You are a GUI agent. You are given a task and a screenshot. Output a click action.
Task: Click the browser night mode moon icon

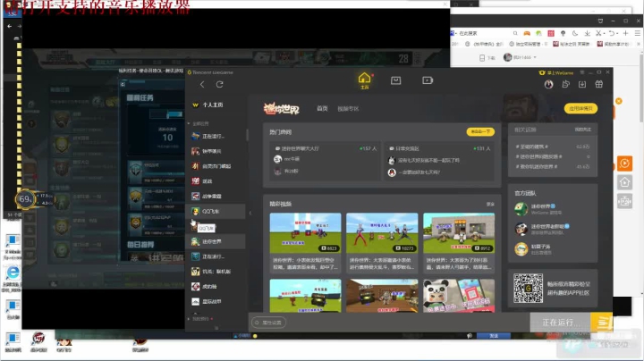tap(575, 33)
